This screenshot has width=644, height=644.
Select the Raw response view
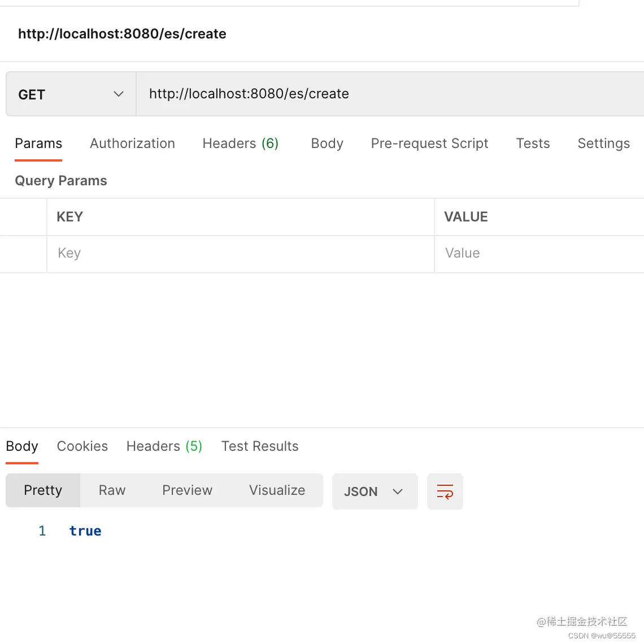(x=112, y=490)
